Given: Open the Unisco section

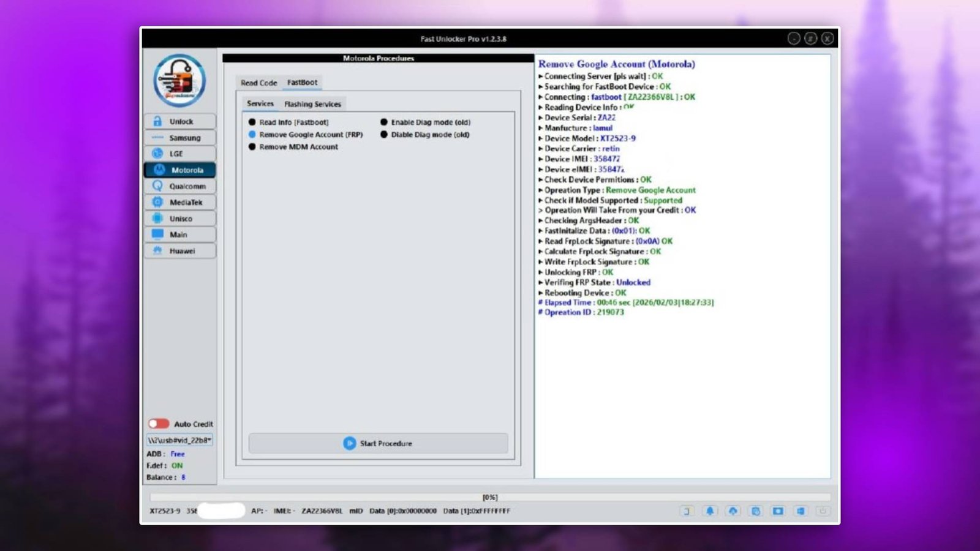Looking at the screenshot, I should pyautogui.click(x=180, y=219).
